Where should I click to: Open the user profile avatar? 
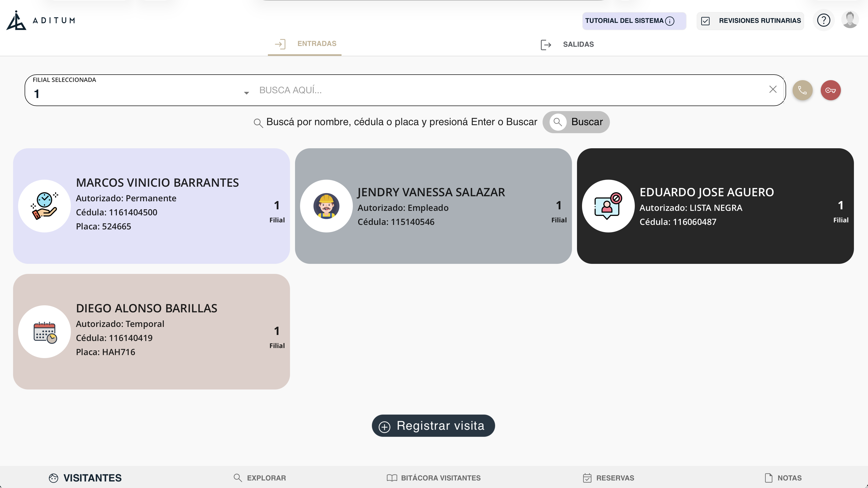point(850,20)
